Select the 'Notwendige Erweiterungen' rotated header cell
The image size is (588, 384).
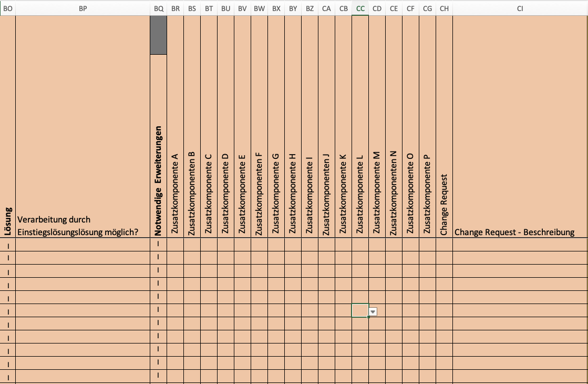[158, 180]
